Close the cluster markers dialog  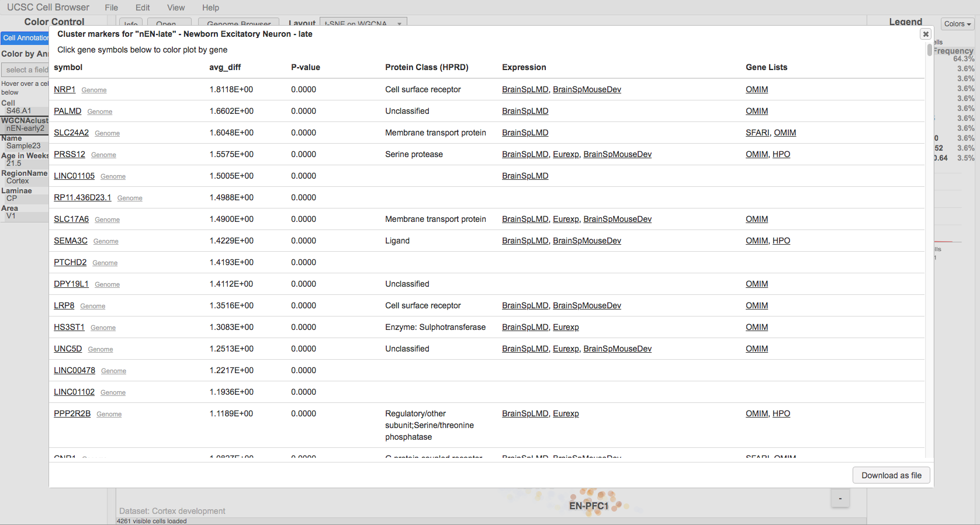click(926, 34)
